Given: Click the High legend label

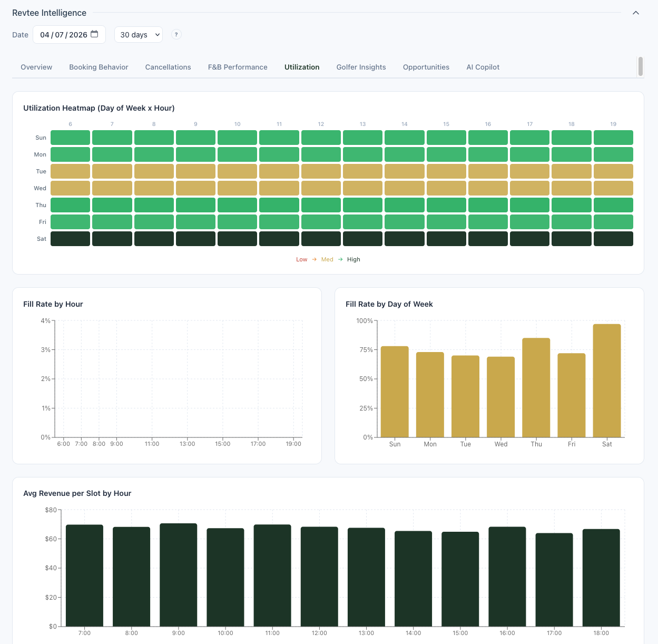Looking at the screenshot, I should (353, 259).
